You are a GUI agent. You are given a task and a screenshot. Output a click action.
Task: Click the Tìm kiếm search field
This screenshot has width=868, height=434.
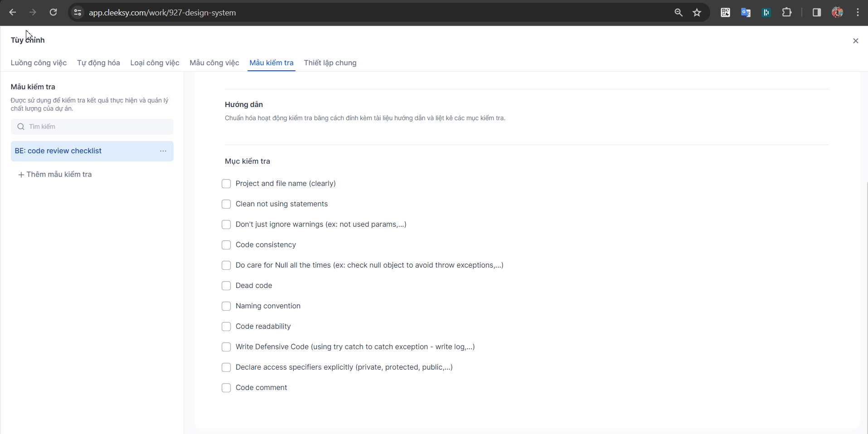(92, 127)
